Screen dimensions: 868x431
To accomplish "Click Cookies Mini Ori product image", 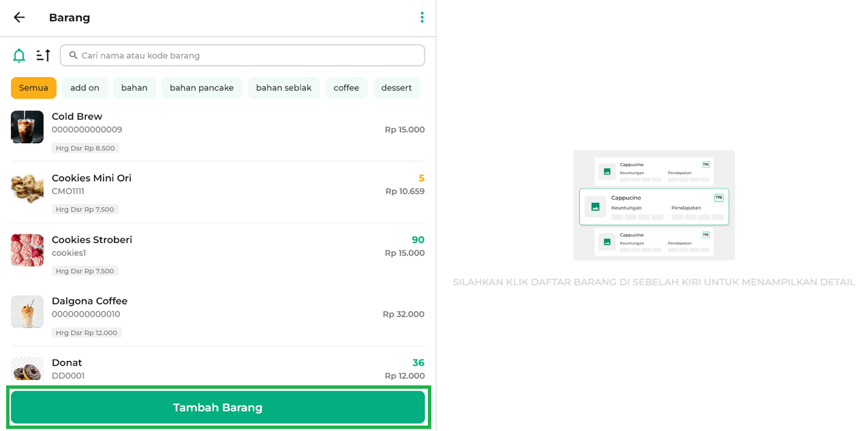I will 27,189.
